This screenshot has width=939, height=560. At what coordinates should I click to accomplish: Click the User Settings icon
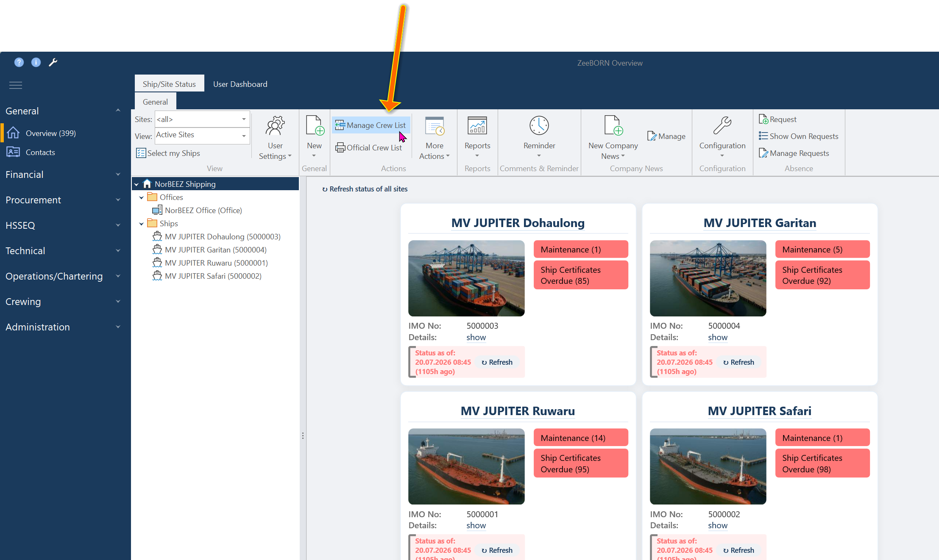point(275,126)
